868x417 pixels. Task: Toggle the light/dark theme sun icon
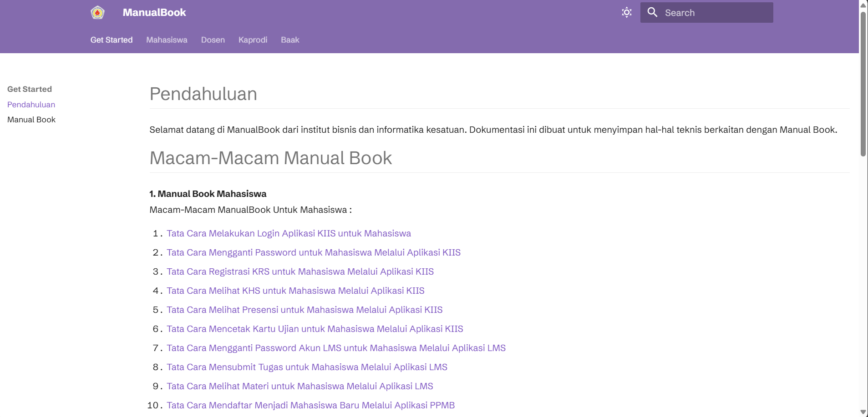coord(626,12)
